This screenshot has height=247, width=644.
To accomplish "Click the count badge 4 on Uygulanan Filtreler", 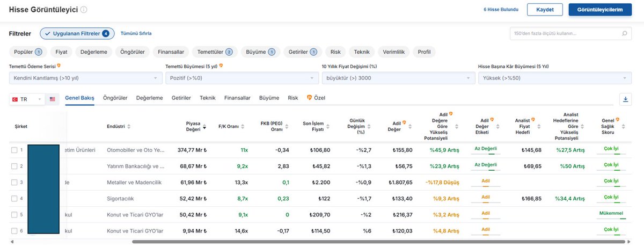I will [x=106, y=33].
